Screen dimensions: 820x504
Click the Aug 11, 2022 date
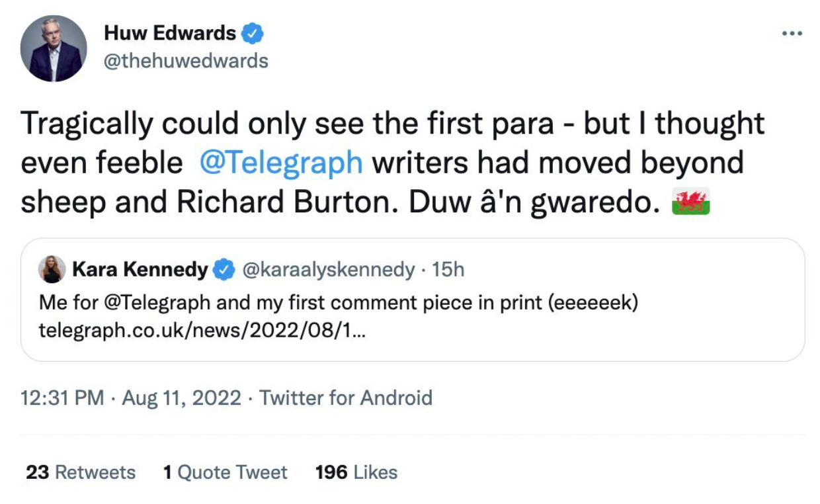[x=182, y=398]
